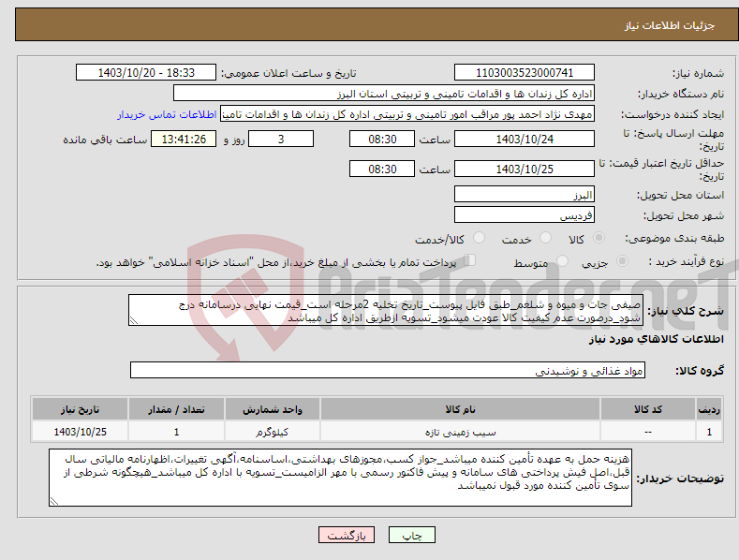
Task: Click the buyer organization name field
Action: [384, 94]
